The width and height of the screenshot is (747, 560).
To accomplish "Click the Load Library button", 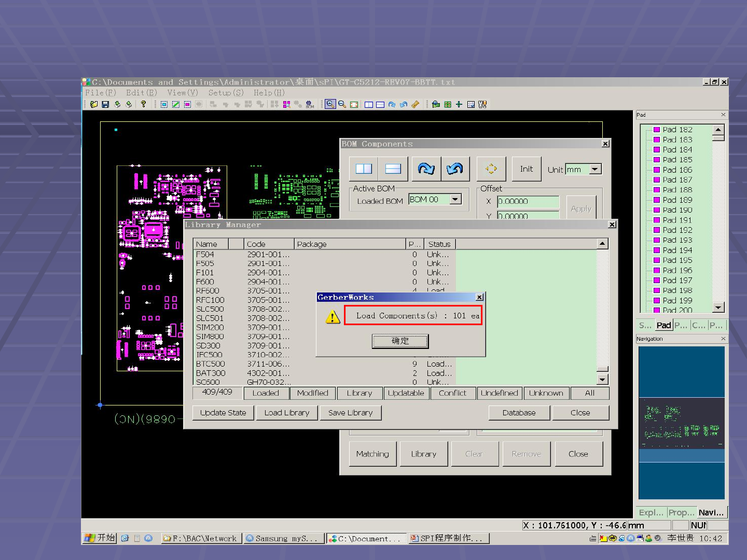I will point(286,413).
